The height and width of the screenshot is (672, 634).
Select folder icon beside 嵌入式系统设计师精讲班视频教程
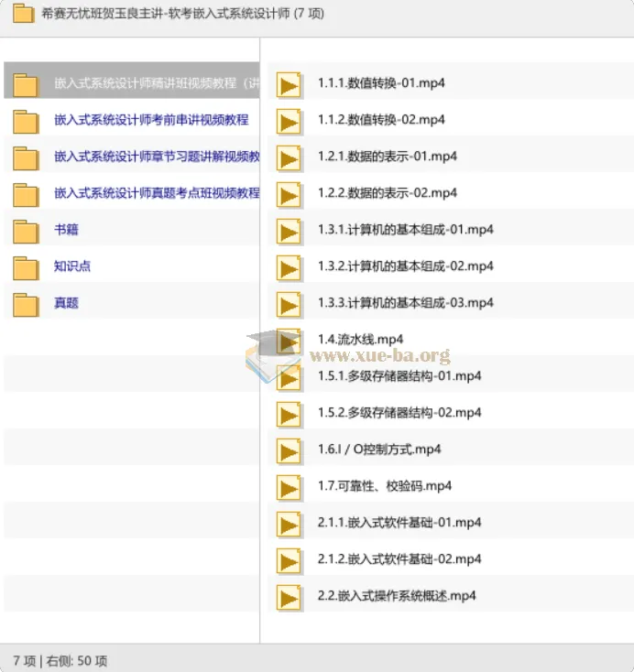click(x=26, y=85)
